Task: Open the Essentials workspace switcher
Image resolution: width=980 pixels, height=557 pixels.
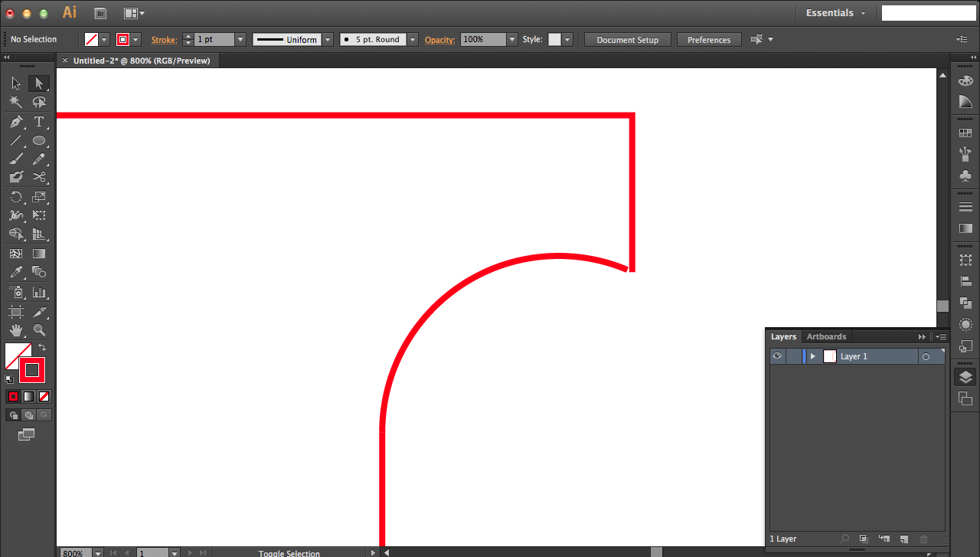Action: pyautogui.click(x=835, y=13)
